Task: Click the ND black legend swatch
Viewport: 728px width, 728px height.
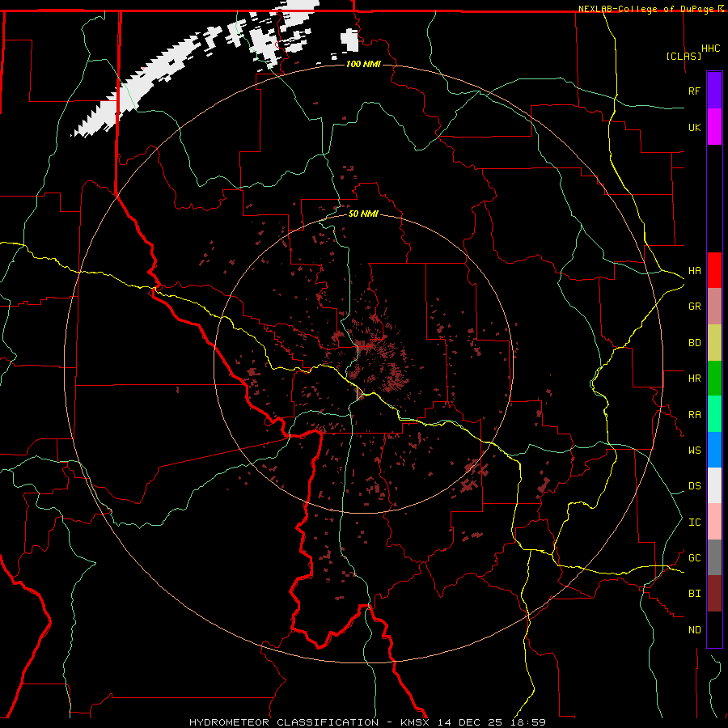Action: coord(714,629)
